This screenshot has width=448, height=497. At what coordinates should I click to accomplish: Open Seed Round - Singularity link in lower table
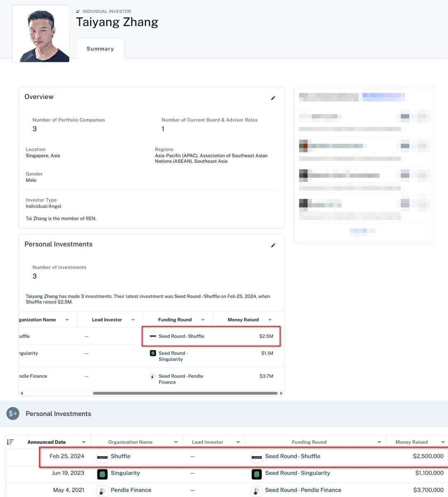(x=298, y=473)
